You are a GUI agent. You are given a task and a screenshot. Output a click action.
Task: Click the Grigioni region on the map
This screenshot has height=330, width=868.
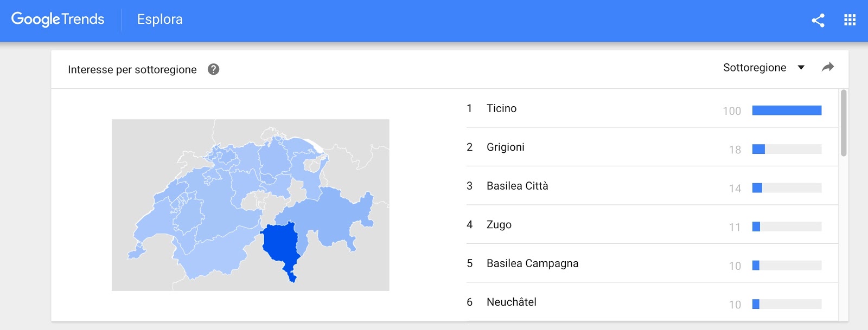click(331, 217)
